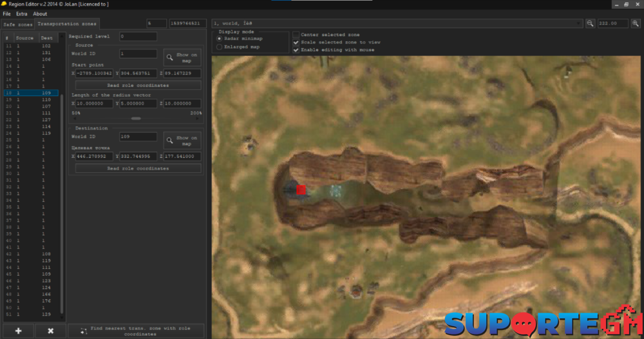Show Destination point on map
Image resolution: width=644 pixels, height=339 pixels.
pyautogui.click(x=182, y=140)
